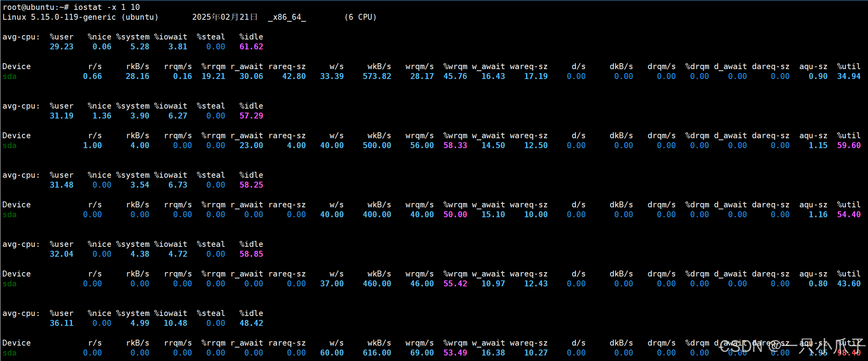Select the wkB/s value 573.82
This screenshot has height=361, width=868.
[377, 76]
